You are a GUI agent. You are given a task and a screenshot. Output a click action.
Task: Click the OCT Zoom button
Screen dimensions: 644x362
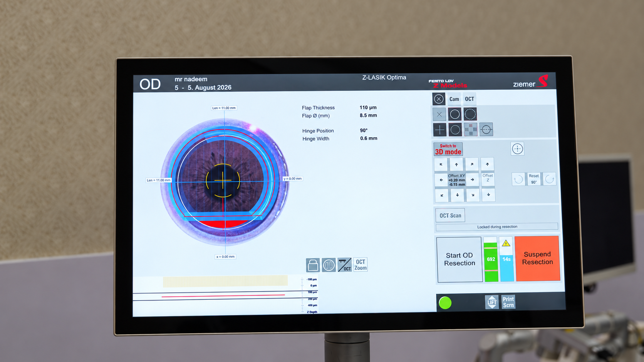click(x=361, y=265)
